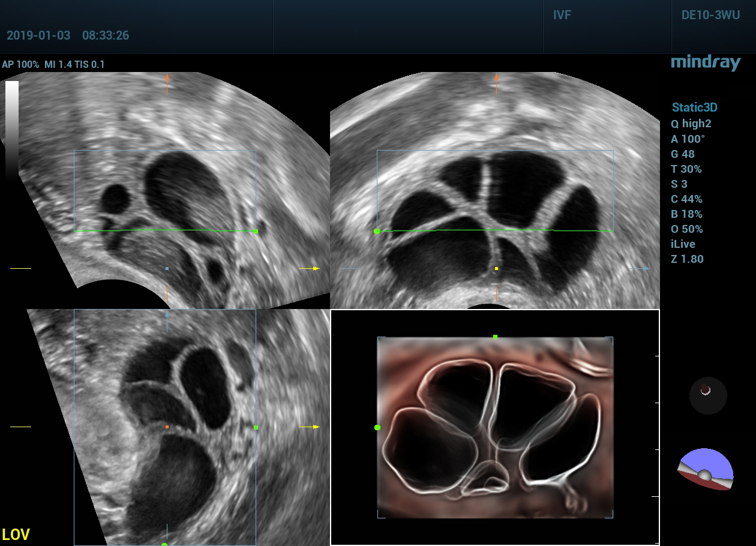Click the date 2019-01-03
Image resolution: width=756 pixels, height=546 pixels.
[38, 35]
